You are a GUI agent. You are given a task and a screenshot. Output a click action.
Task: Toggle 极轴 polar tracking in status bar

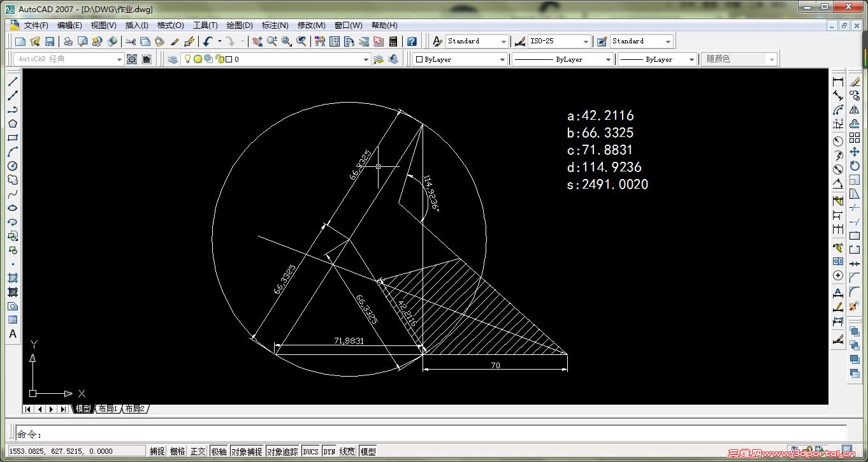(x=219, y=451)
